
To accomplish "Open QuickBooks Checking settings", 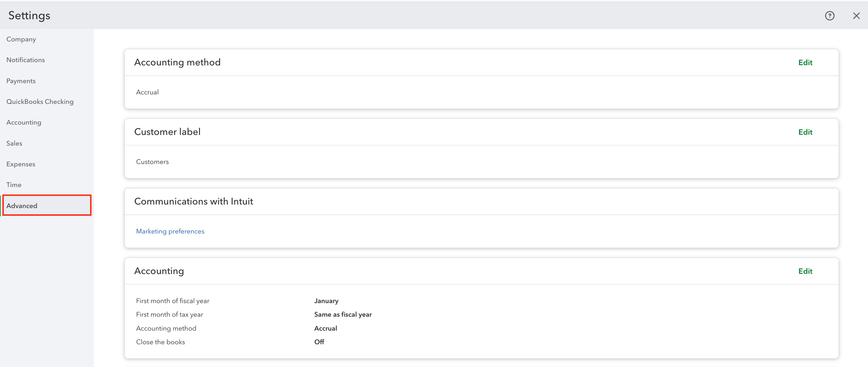I will 40,101.
